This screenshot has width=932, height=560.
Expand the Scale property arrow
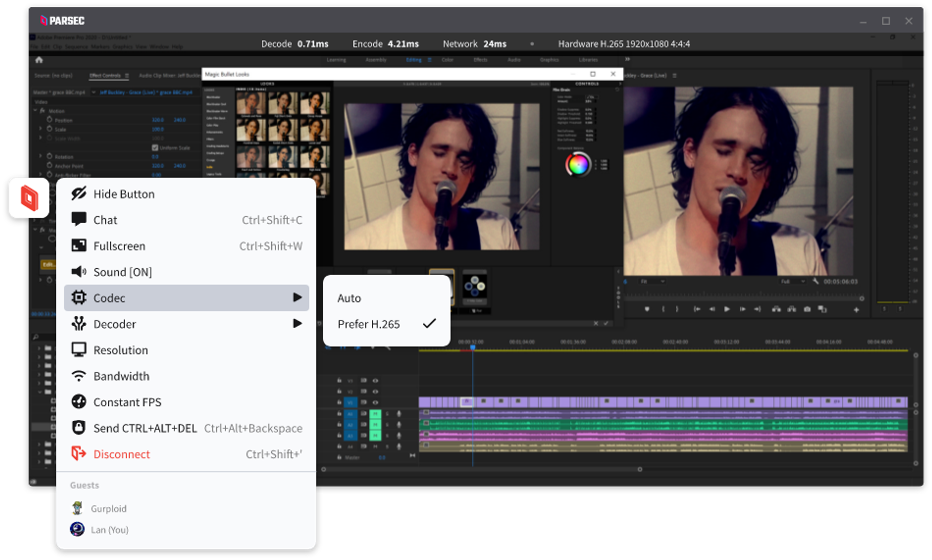[x=40, y=129]
